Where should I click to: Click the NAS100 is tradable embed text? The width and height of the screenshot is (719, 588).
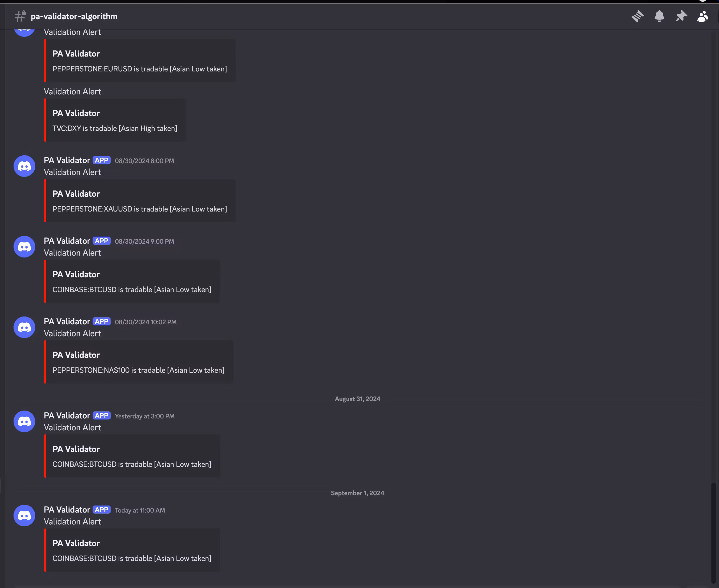point(138,370)
